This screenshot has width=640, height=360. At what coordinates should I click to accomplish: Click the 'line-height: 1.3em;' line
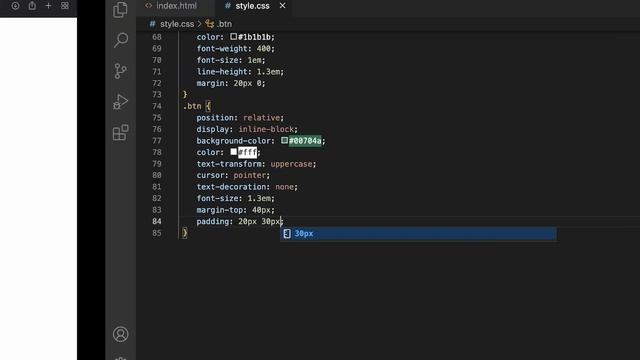click(x=240, y=71)
